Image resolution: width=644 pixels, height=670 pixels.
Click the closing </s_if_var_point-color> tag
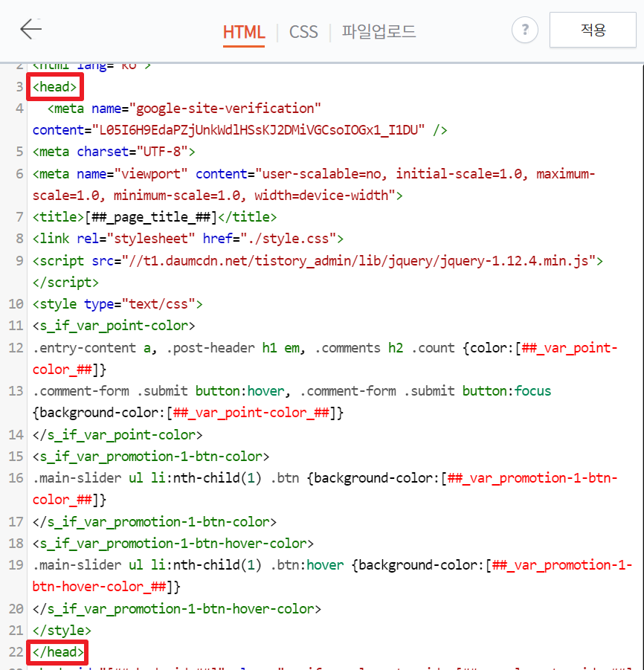[117, 435]
